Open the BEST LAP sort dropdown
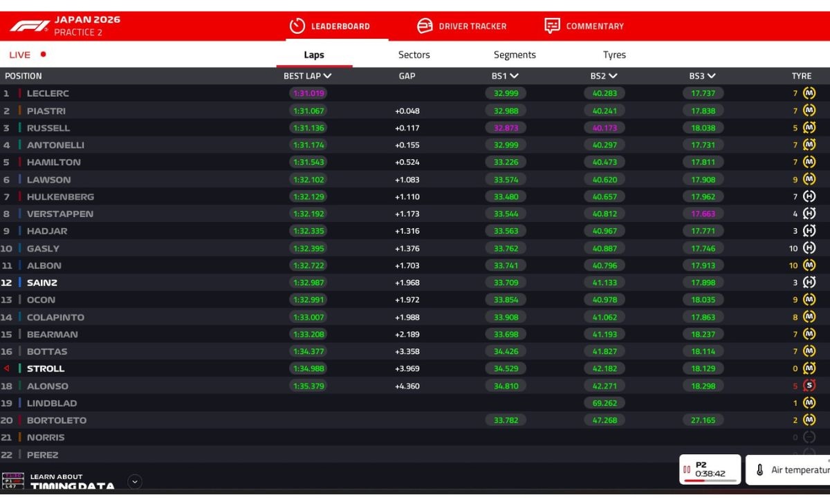The width and height of the screenshot is (830, 504). click(329, 76)
